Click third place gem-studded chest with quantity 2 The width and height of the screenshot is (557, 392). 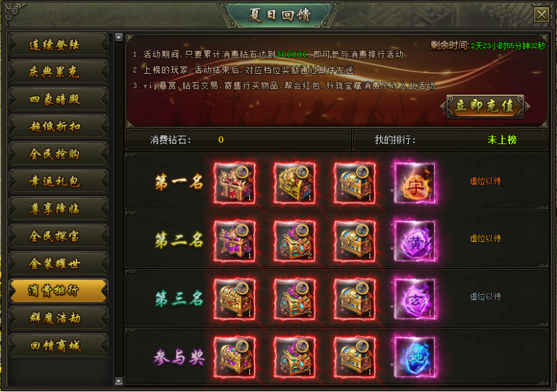[x=294, y=299]
